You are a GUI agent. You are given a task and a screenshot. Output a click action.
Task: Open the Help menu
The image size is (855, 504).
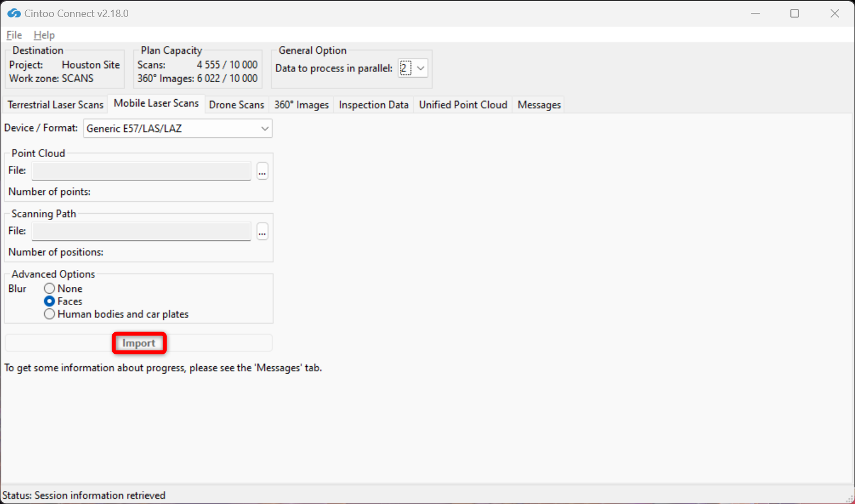pyautogui.click(x=44, y=35)
